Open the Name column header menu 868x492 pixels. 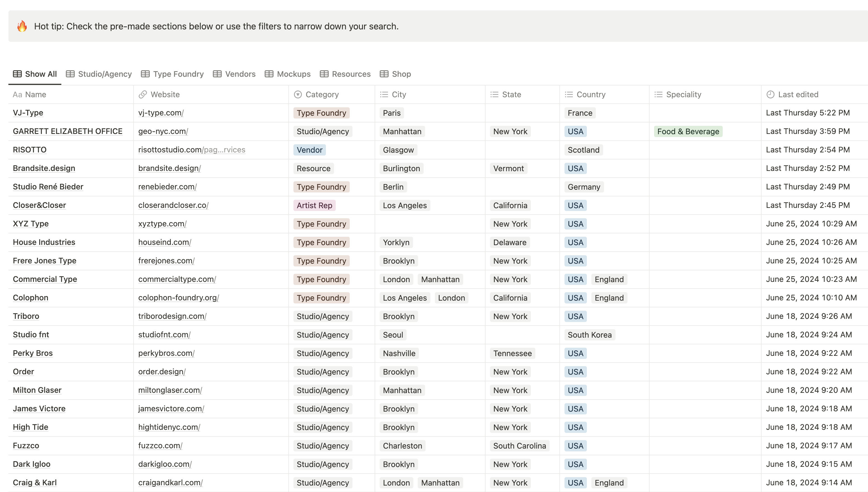tap(71, 95)
